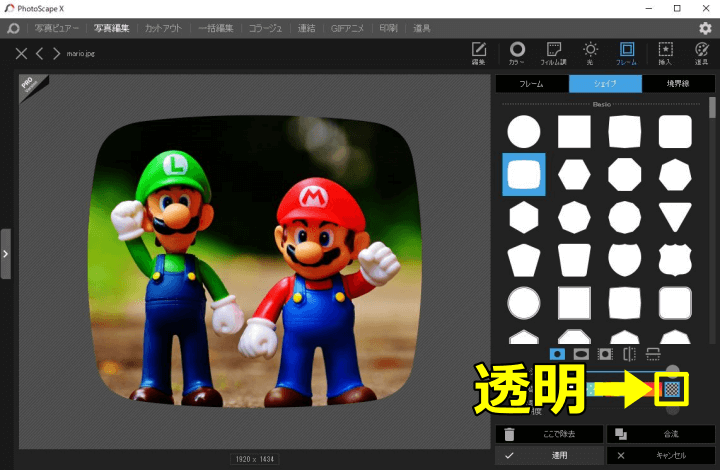Viewport: 720px width, 470px height.
Task: Click the キャンセル cancel button
Action: tap(661, 455)
